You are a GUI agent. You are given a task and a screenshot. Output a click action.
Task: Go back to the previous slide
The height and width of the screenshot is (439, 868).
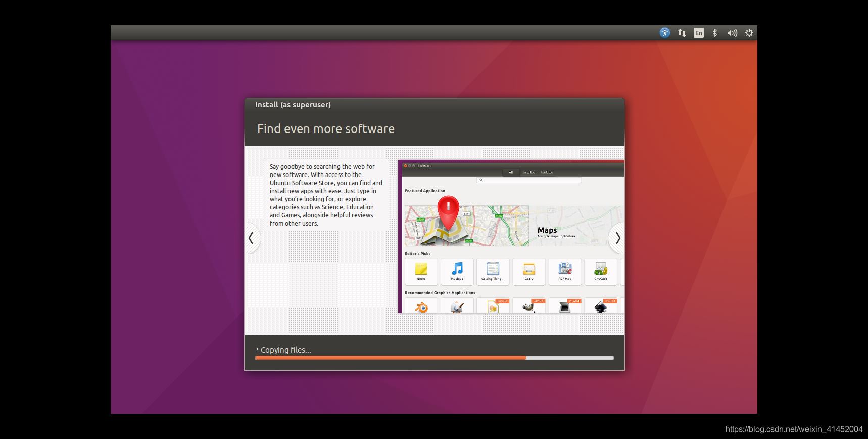251,238
